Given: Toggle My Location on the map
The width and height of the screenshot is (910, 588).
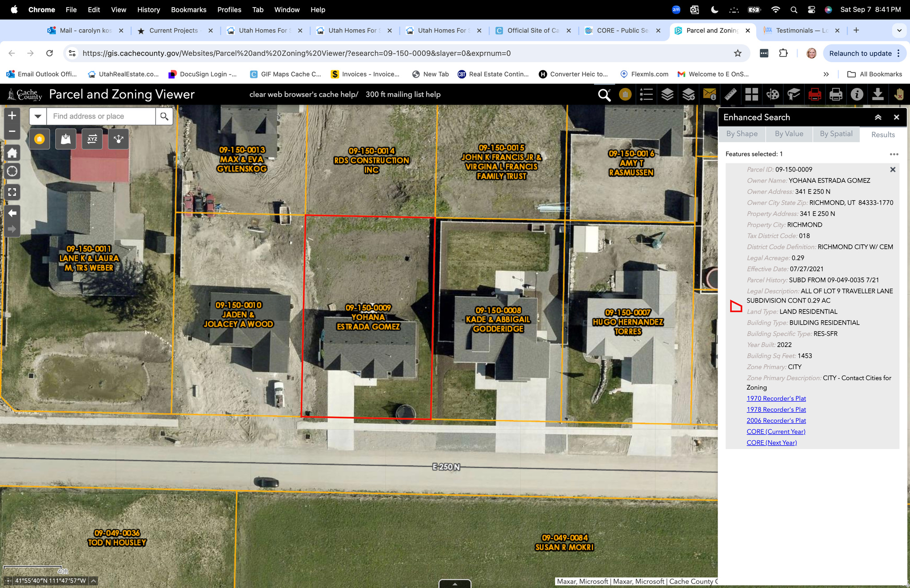Looking at the screenshot, I should pyautogui.click(x=12, y=171).
